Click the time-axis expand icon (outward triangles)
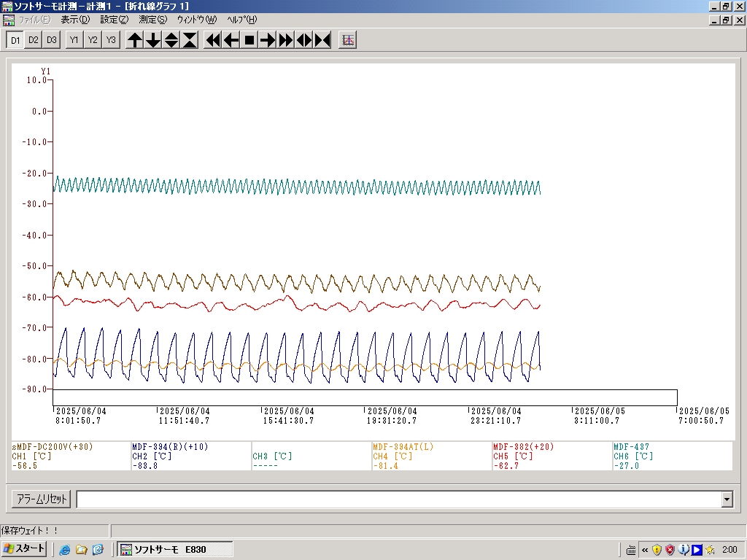747x560 pixels. coord(304,40)
